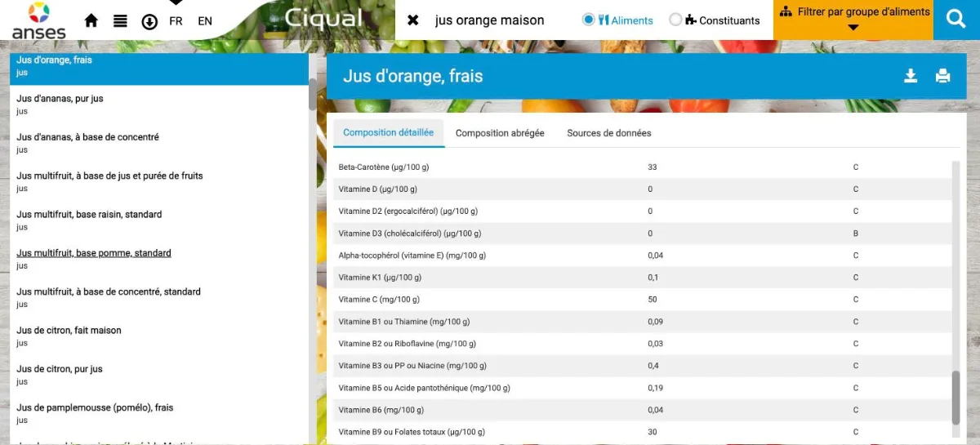Screen dimensions: 980x445
Task: Select 'Jus multifruit, à base de concentré, standard'
Action: [158, 297]
